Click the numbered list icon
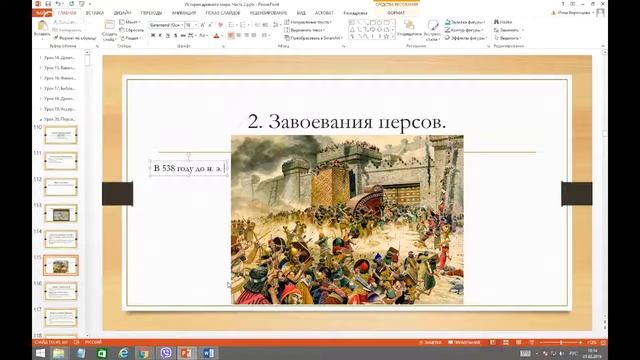640x360 pixels. [243, 25]
